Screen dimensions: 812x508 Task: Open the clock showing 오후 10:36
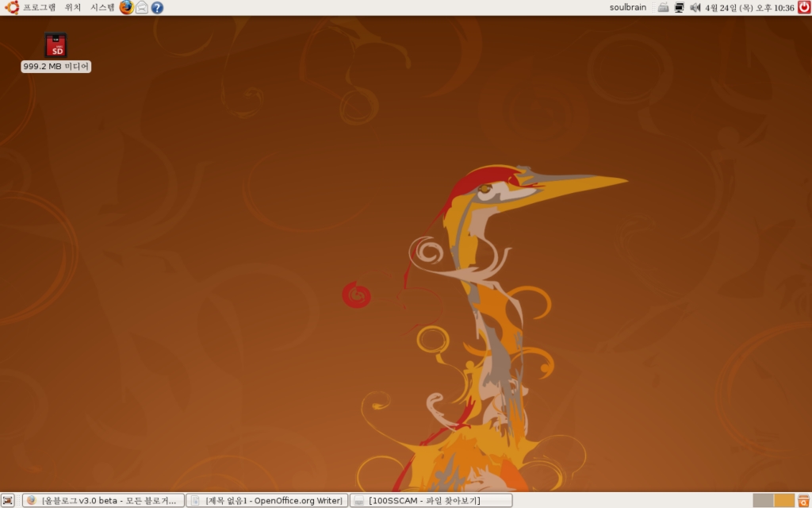(x=749, y=8)
